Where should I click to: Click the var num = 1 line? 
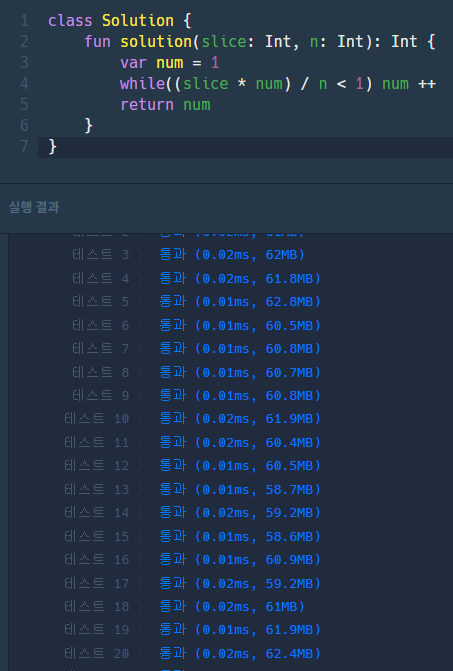[x=170, y=63]
